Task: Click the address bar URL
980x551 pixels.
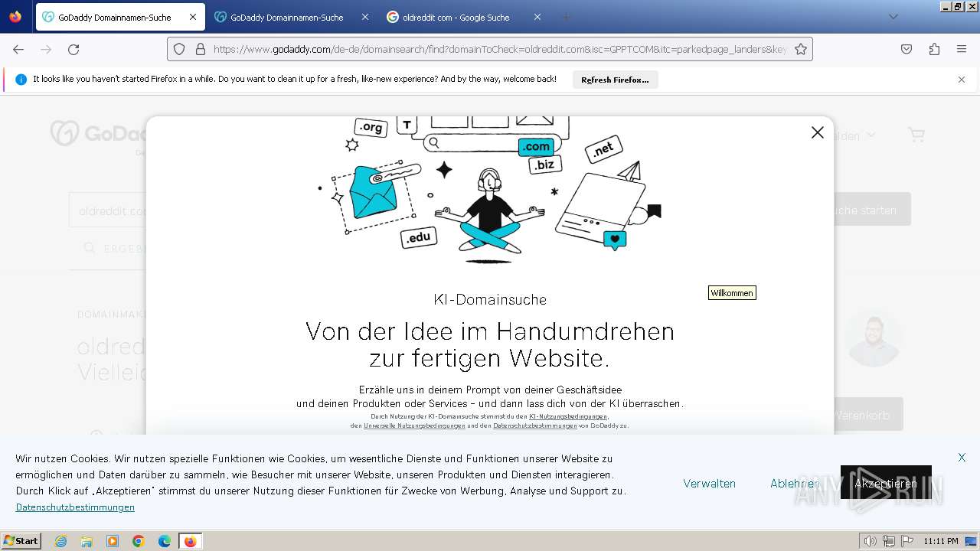Action: tap(499, 49)
